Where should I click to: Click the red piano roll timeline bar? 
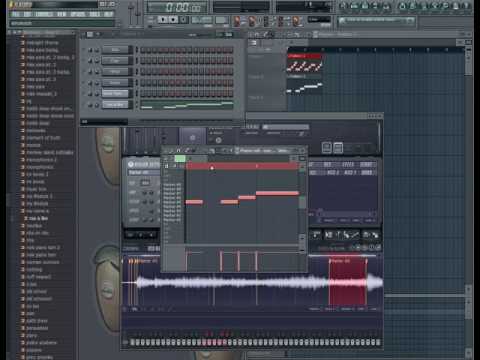coord(242,166)
